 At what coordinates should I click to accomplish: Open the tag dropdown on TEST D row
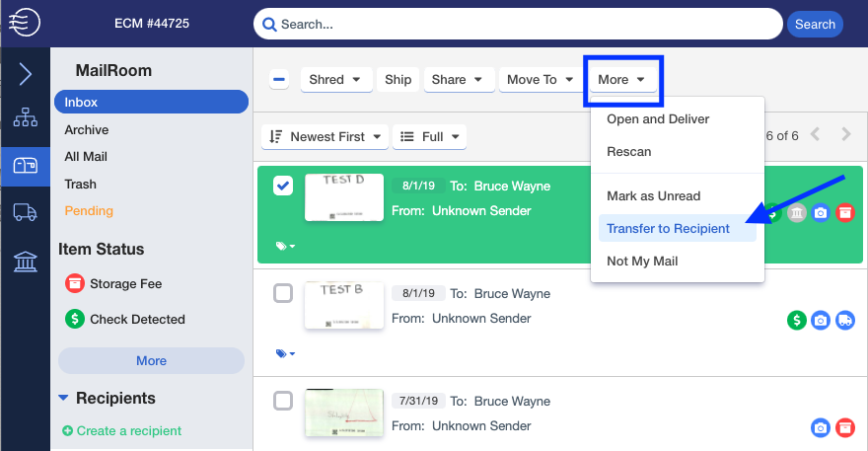click(286, 246)
